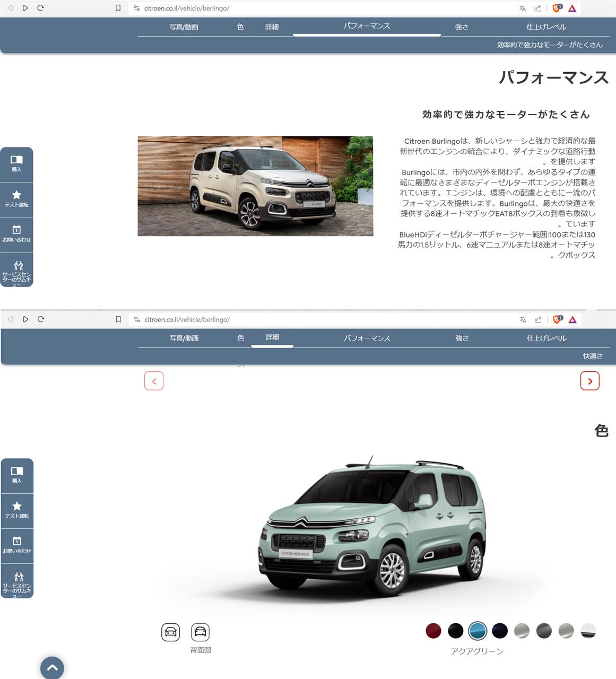The width and height of the screenshot is (616, 679).
Task: Show the 背面図 rear view of the car
Action: click(200, 632)
